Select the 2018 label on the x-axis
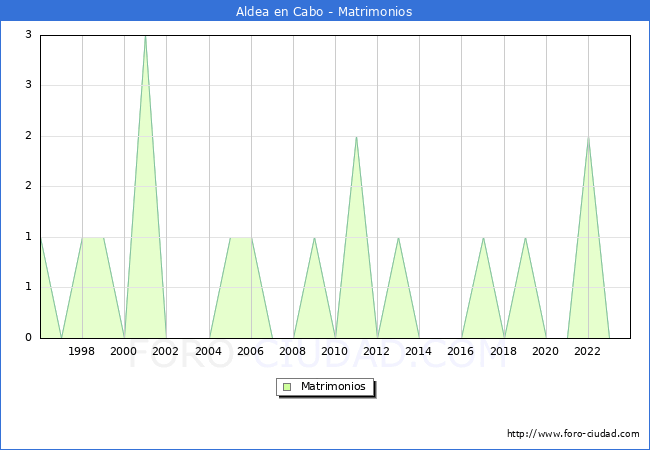Screen dimensions: 650x450 503,351
